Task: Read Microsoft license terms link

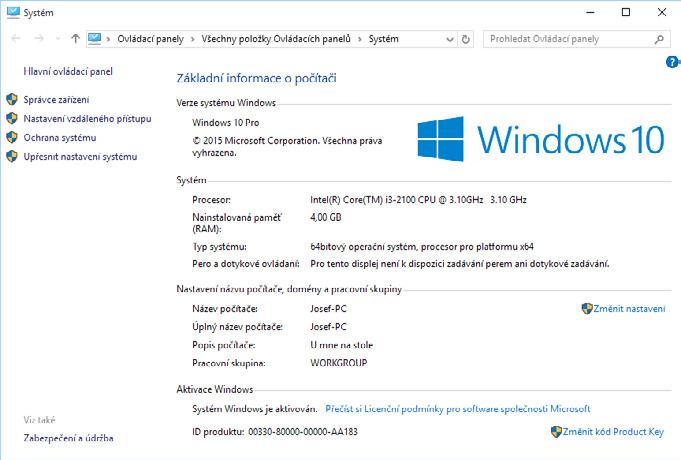Action: pos(458,409)
